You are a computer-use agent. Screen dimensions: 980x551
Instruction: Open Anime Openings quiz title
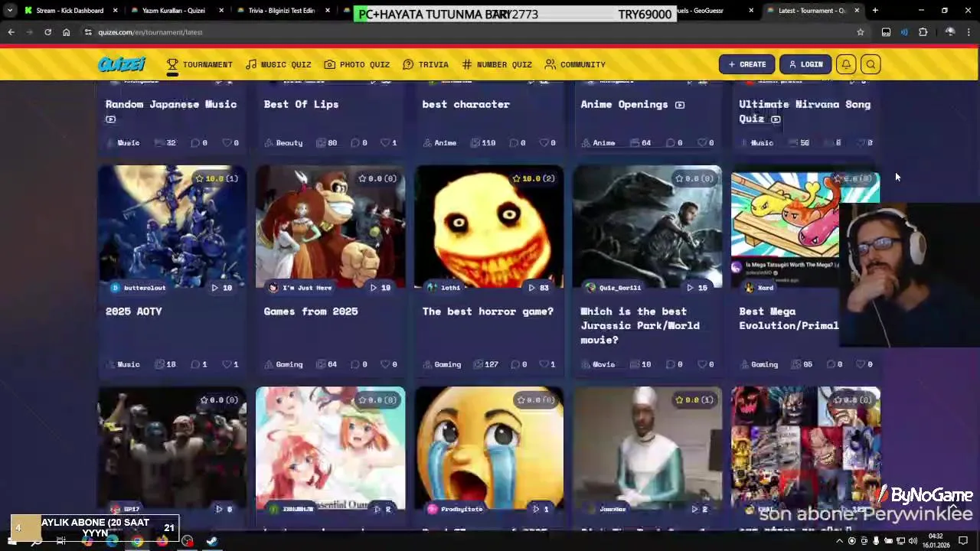[x=624, y=104]
